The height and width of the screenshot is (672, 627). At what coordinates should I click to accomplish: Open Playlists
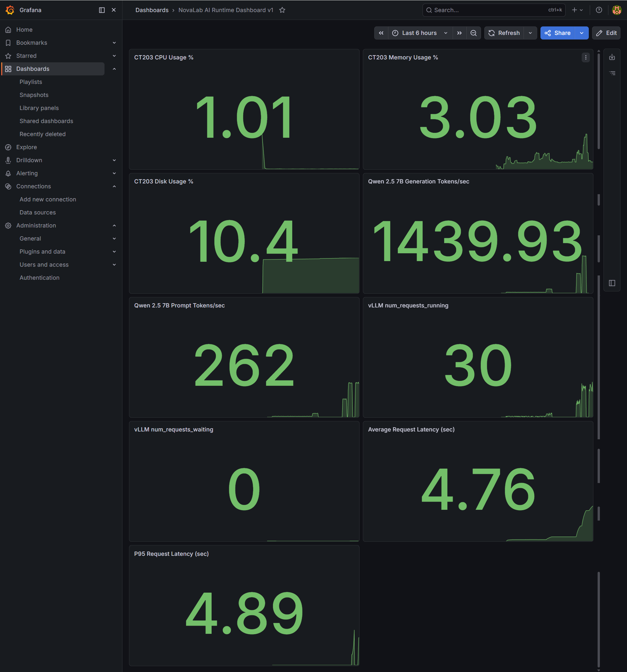pos(31,82)
